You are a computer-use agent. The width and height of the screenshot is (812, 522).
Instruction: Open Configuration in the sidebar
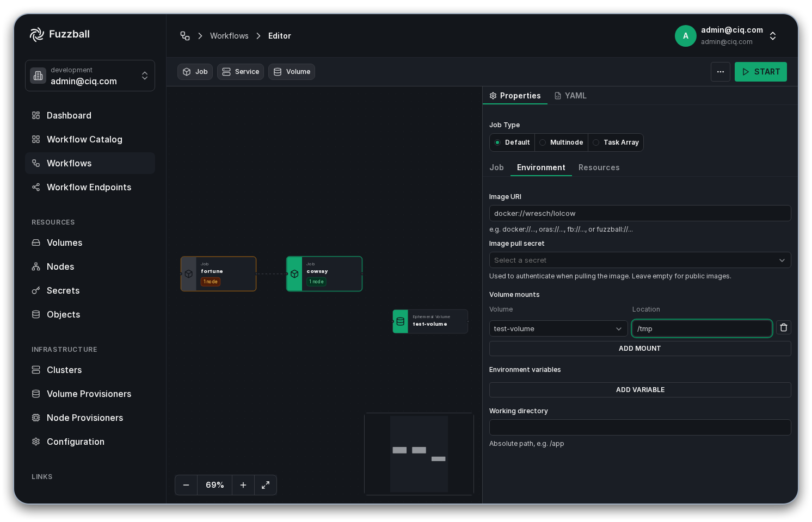tap(90, 442)
